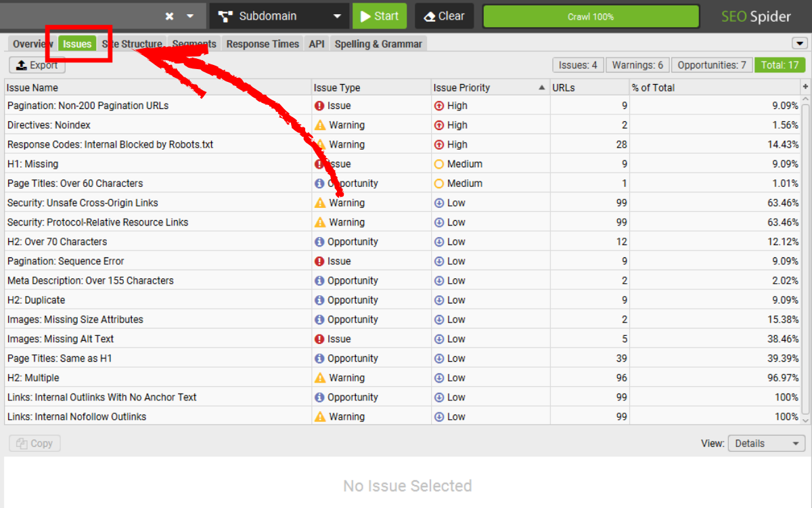Image resolution: width=812 pixels, height=508 pixels.
Task: Click the Medium priority circle icon for H1: Missing
Action: pyautogui.click(x=439, y=164)
